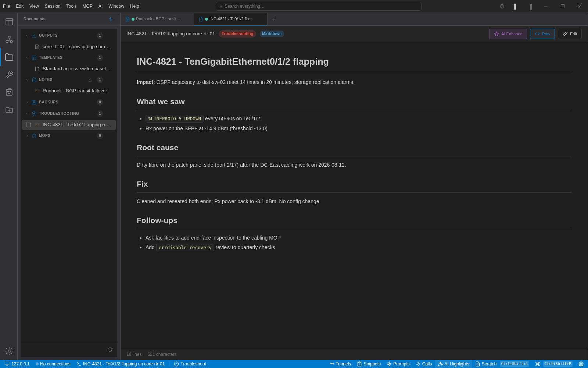The image size is (588, 368).
Task: Collapse the OUTPUTS section
Action: (27, 36)
